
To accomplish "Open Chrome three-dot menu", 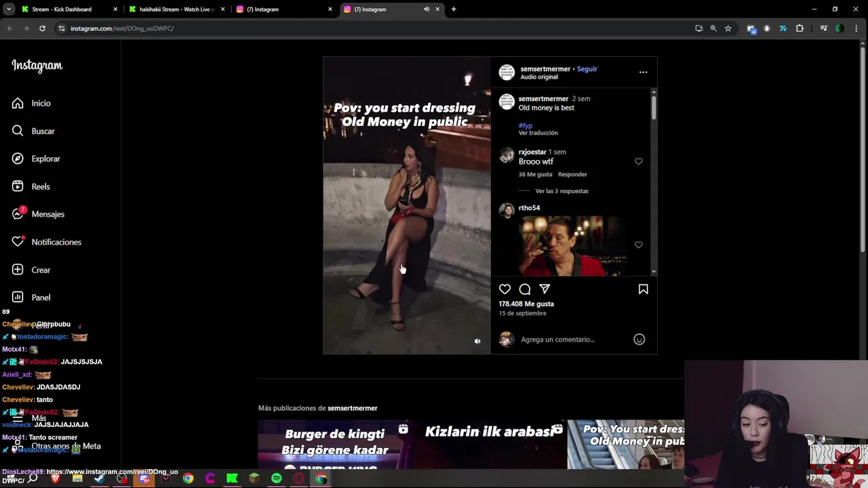I will (x=856, y=28).
